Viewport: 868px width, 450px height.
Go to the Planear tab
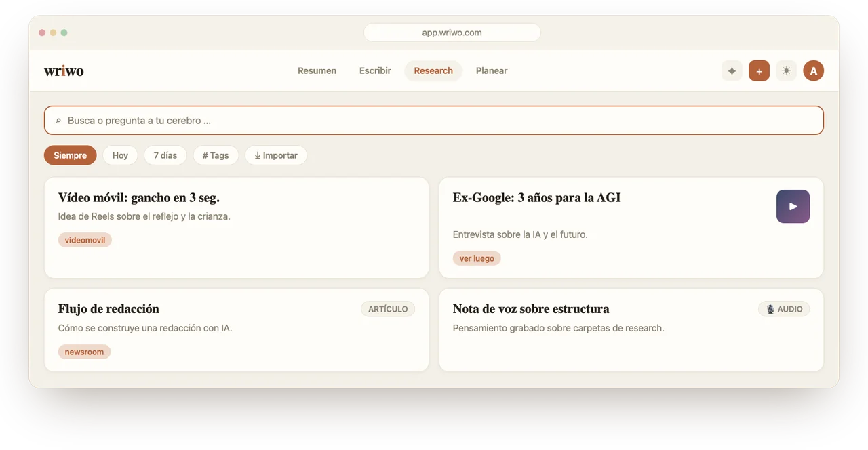coord(492,70)
